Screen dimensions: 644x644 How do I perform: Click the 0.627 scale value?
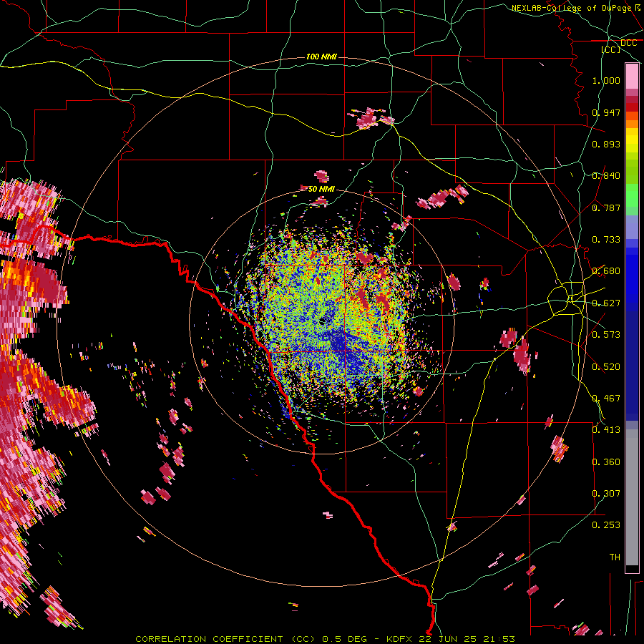pyautogui.click(x=606, y=303)
